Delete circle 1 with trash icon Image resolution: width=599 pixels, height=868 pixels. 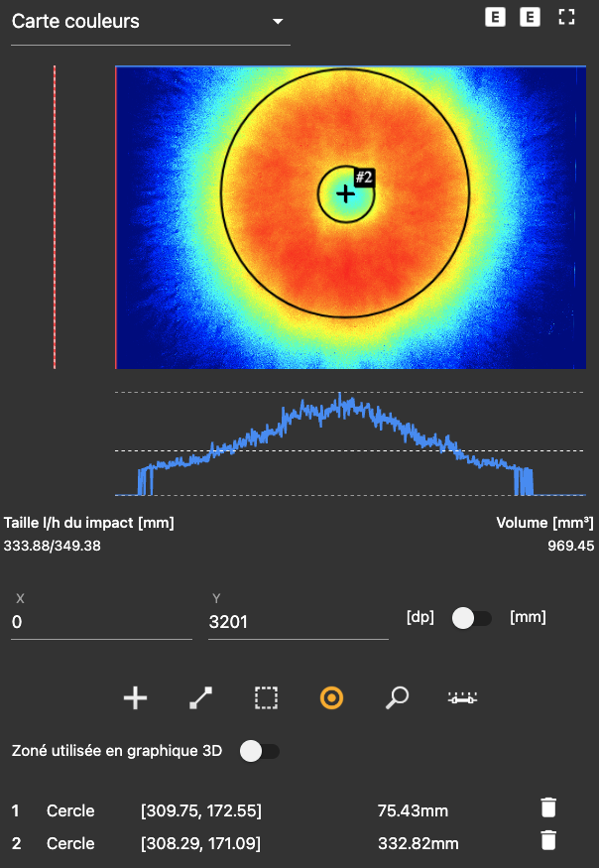pos(548,808)
